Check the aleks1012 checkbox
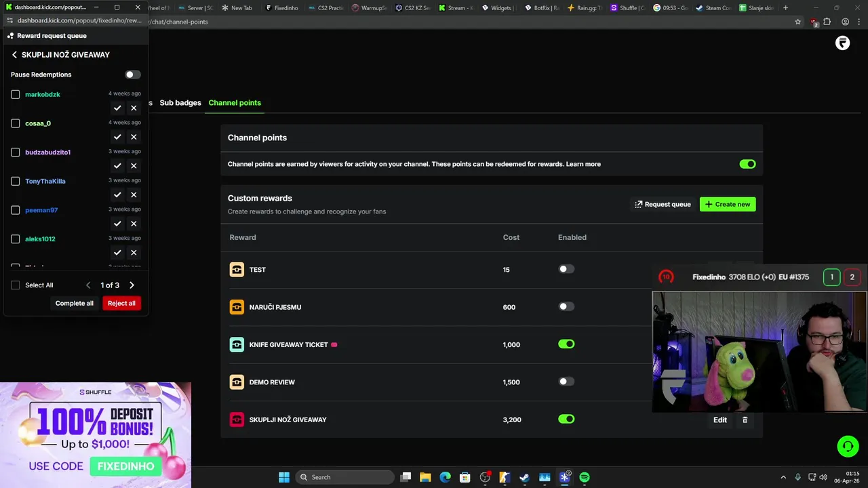Viewport: 868px width, 488px height. pos(16,239)
